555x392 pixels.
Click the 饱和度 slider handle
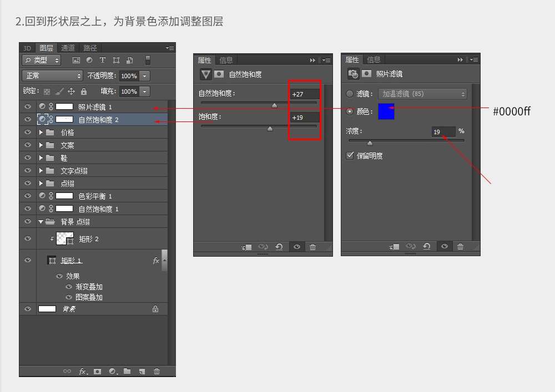[x=270, y=129]
